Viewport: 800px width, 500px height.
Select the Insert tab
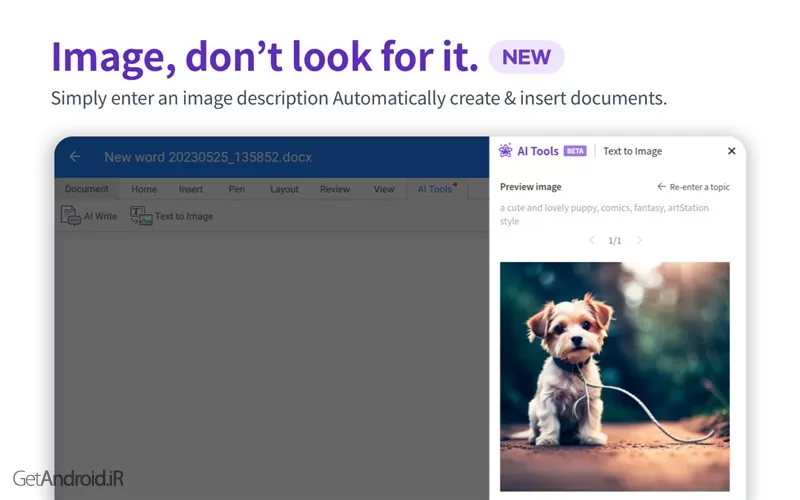tap(191, 189)
